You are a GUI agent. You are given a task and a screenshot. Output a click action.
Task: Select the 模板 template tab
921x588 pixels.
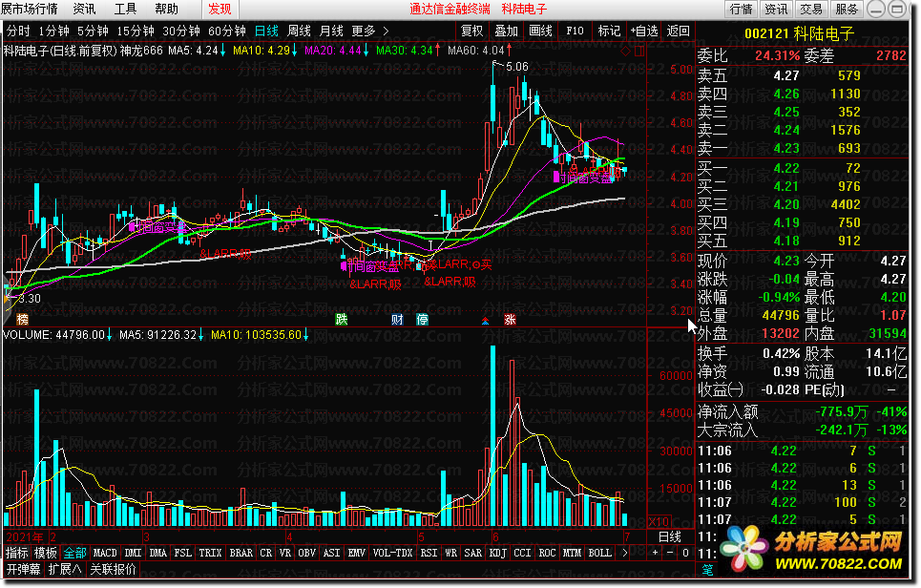(46, 553)
